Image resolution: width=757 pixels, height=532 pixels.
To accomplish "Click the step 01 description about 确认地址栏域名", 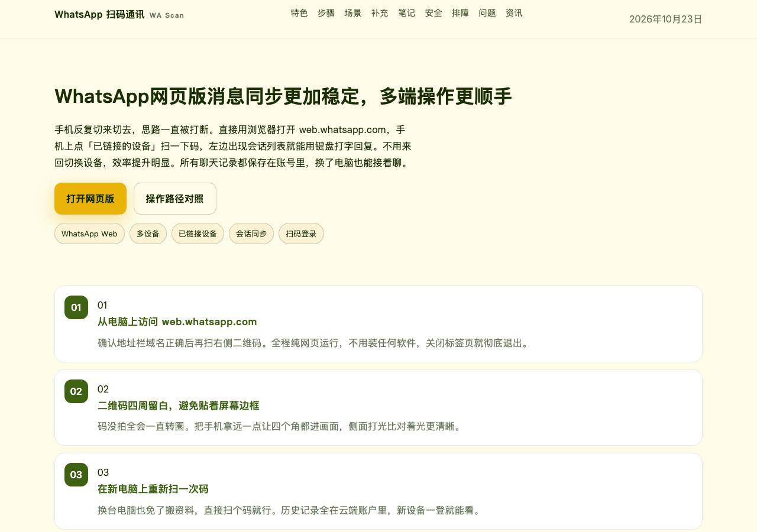I will (x=313, y=342).
